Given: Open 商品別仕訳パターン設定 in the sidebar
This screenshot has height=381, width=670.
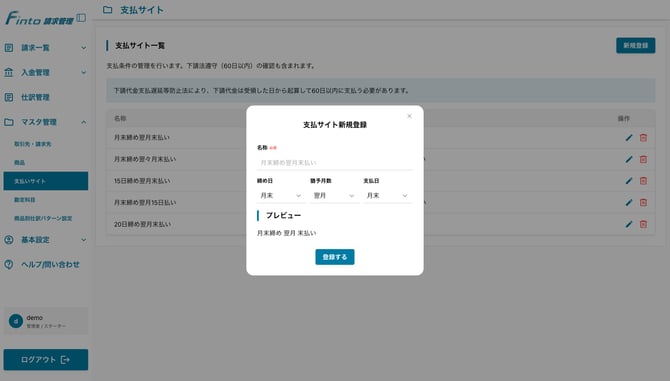Looking at the screenshot, I should (43, 218).
